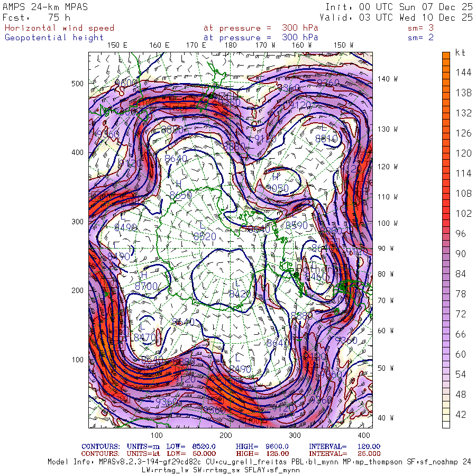Click the '96' color bar value
The width and height of the screenshot is (476, 476).
click(461, 234)
